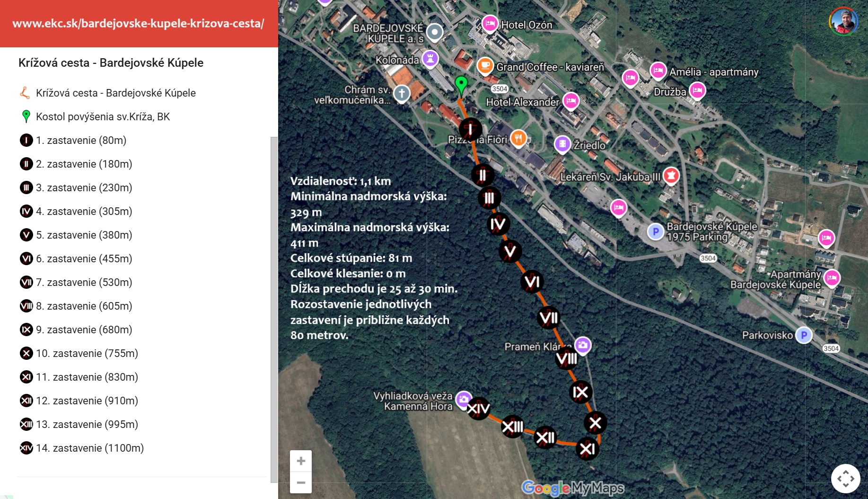Click station XIV marker near the lookout tower

[x=478, y=409]
